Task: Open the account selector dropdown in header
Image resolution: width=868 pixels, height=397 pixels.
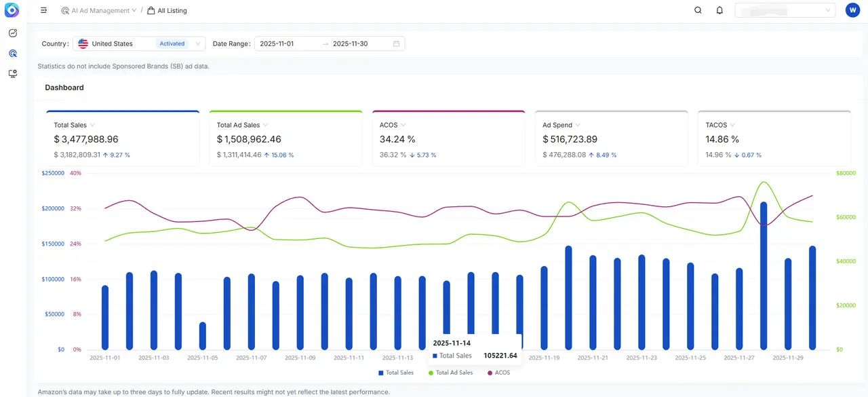Action: [785, 10]
